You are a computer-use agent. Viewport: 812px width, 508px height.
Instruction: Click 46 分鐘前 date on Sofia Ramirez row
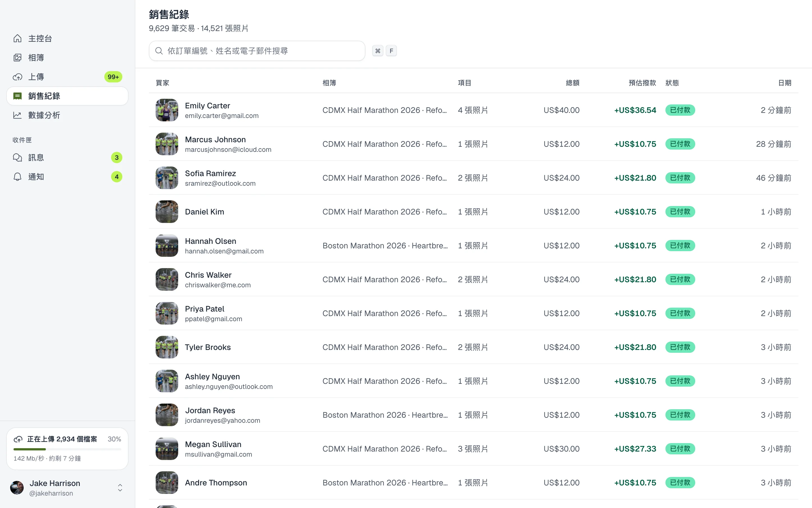[773, 178]
